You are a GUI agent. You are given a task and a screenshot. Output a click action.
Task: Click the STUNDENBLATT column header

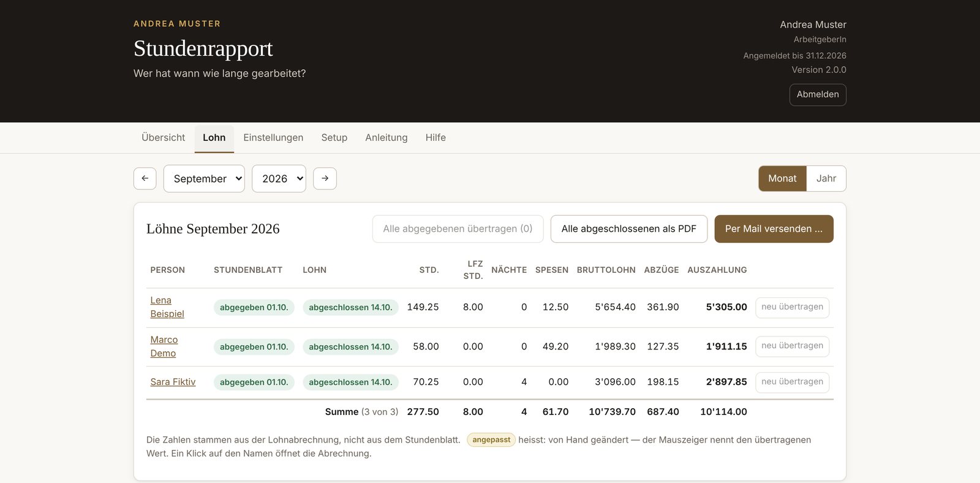point(248,270)
